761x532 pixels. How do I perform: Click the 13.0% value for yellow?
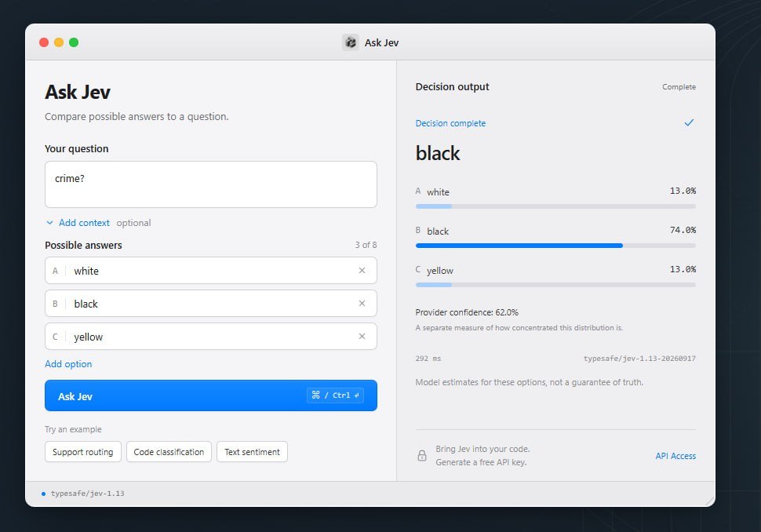tap(683, 269)
